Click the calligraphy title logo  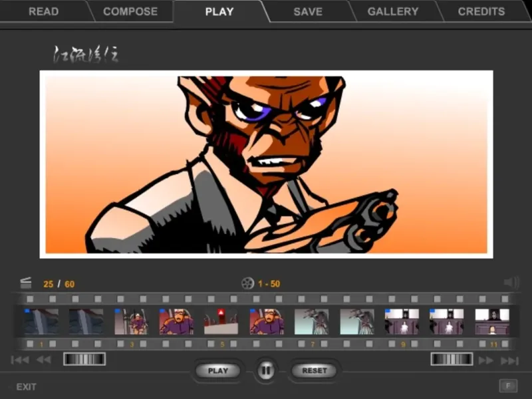click(x=86, y=55)
